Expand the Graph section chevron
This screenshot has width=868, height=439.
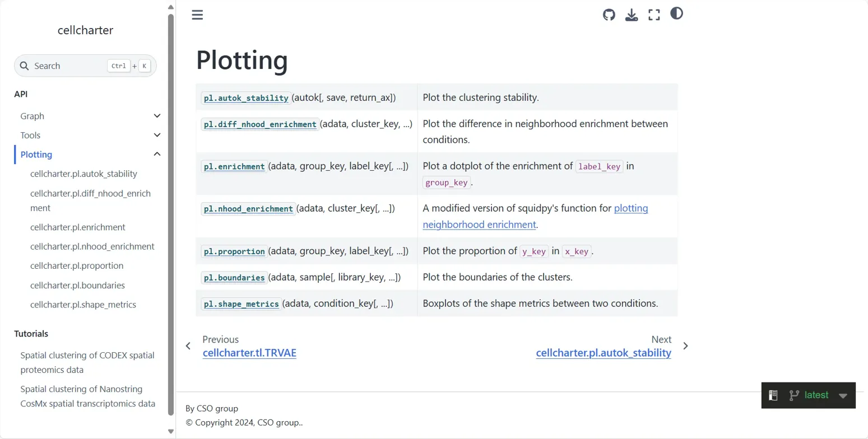point(157,116)
